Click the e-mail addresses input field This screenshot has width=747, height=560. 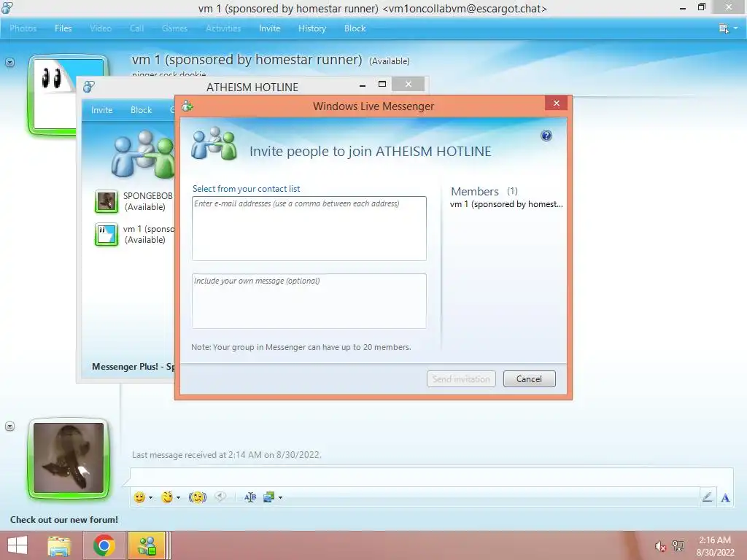[x=309, y=228]
